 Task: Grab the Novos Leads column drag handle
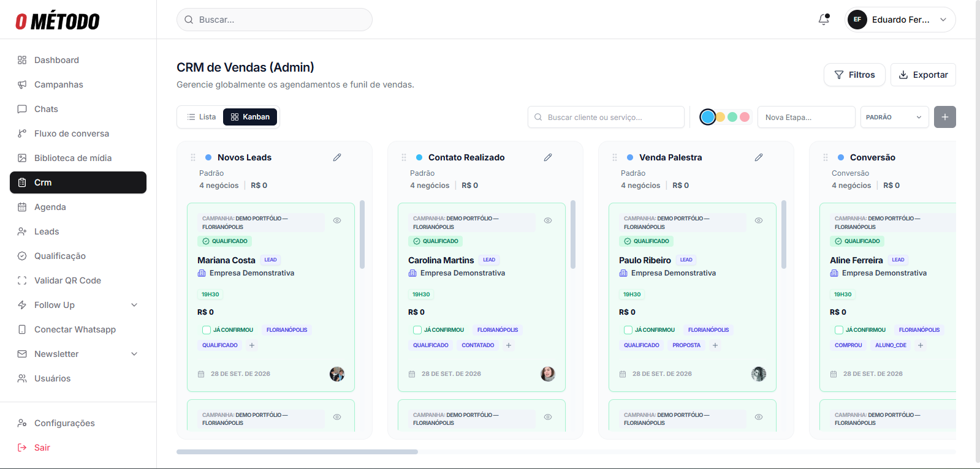(x=193, y=157)
